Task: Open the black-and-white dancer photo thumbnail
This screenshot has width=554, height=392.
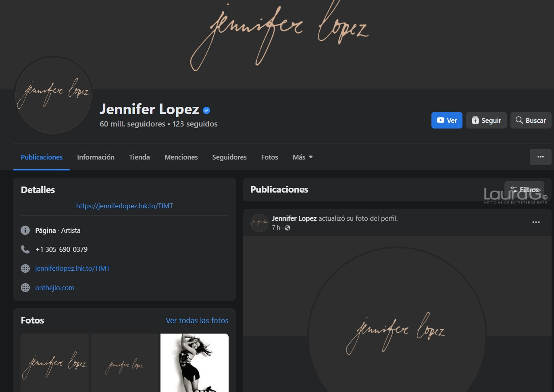Action: (x=194, y=363)
